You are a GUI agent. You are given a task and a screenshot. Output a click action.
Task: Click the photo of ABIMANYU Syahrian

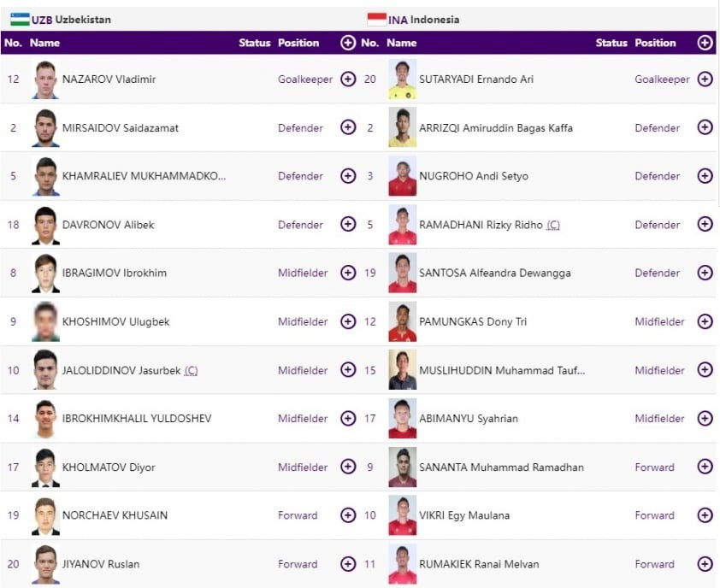point(402,419)
